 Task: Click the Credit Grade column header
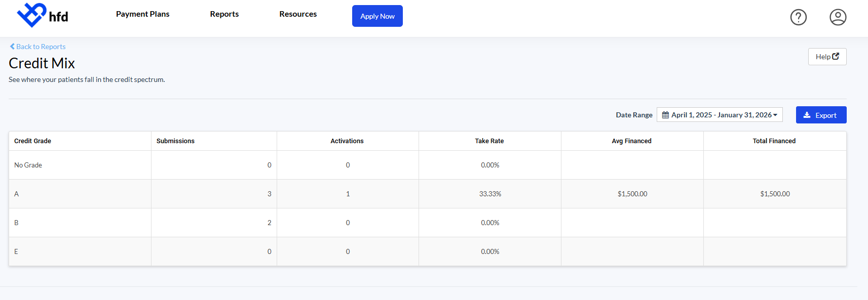pos(32,141)
